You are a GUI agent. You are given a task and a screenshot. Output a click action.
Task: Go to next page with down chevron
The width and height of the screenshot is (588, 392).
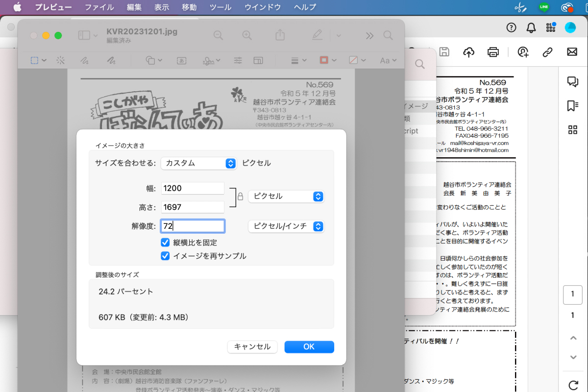coord(573,357)
